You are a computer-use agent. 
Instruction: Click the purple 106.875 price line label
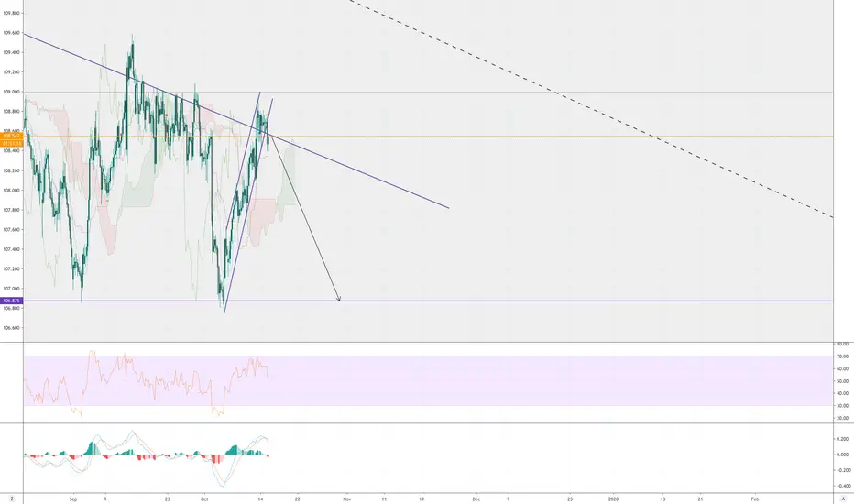coord(11,301)
